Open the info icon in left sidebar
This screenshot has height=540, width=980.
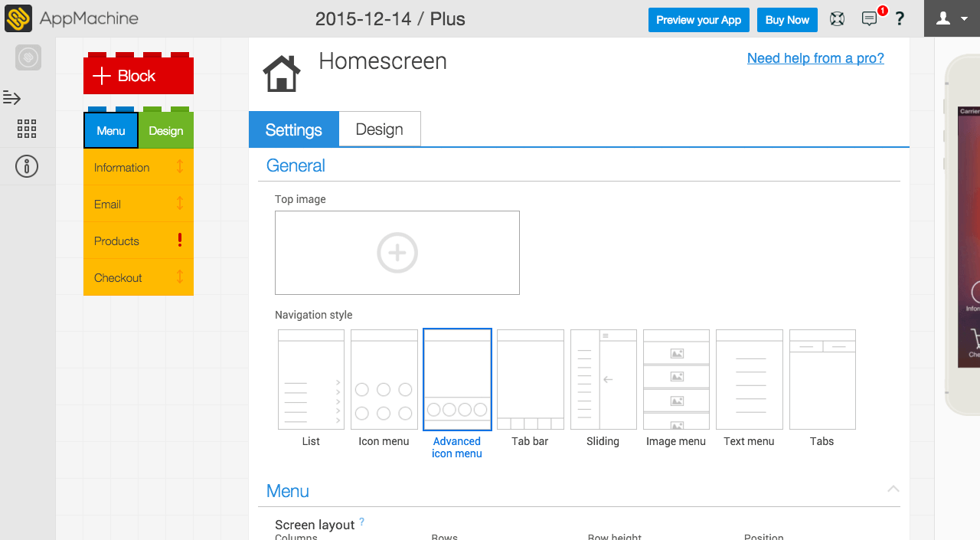tap(27, 166)
